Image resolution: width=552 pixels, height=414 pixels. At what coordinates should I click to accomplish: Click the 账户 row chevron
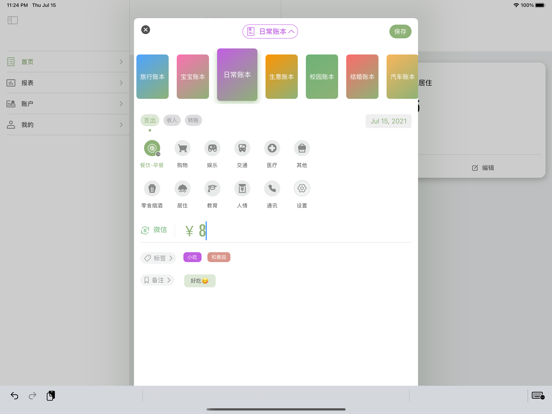(121, 104)
